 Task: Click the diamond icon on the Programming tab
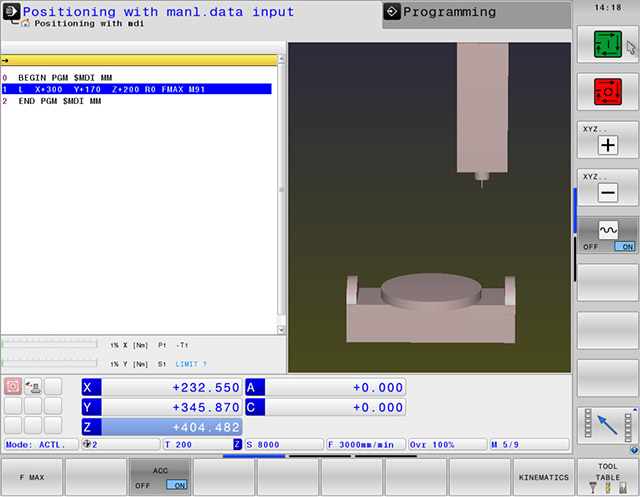pyautogui.click(x=392, y=12)
